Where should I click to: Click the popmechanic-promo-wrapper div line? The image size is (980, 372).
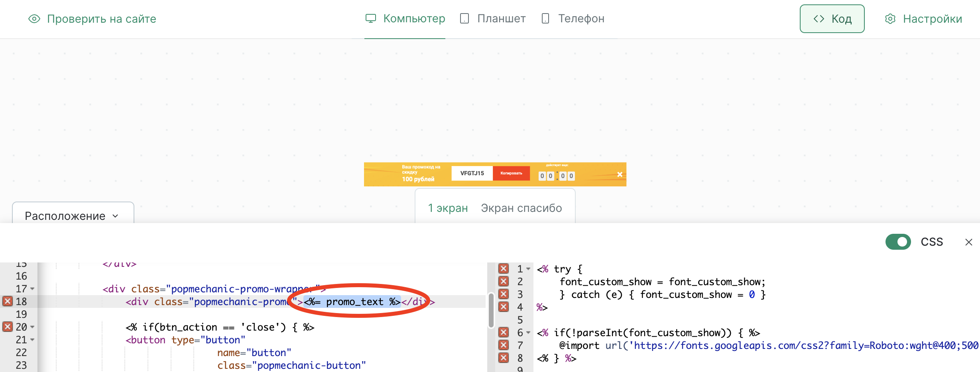pos(214,289)
